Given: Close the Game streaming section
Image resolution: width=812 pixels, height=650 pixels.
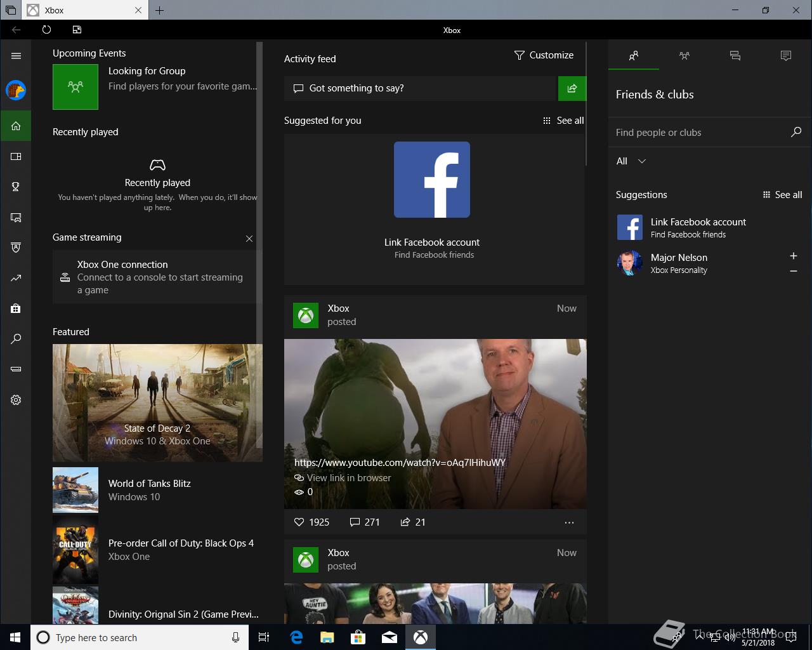Looking at the screenshot, I should pos(249,239).
